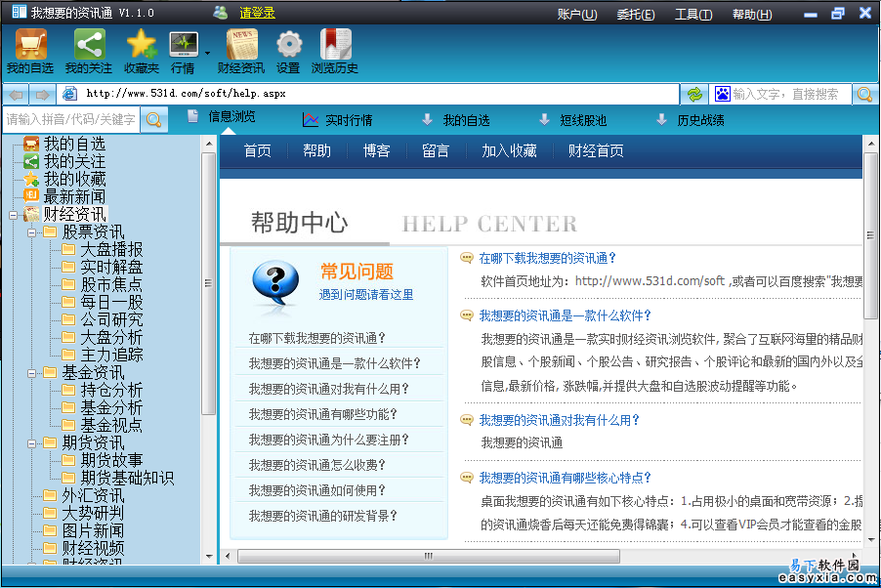The height and width of the screenshot is (588, 881).
Task: Open 浏览历史 book icon in toolbar
Action: (335, 45)
